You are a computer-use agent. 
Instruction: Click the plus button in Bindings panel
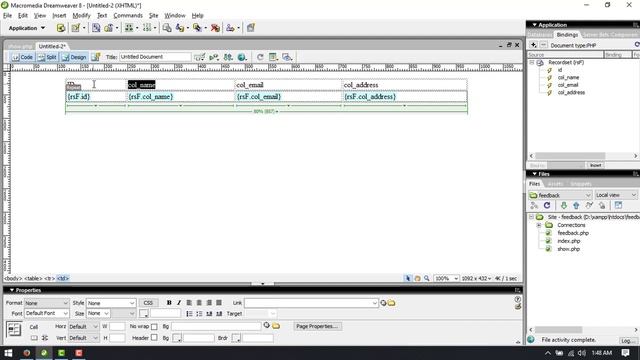pyautogui.click(x=533, y=45)
